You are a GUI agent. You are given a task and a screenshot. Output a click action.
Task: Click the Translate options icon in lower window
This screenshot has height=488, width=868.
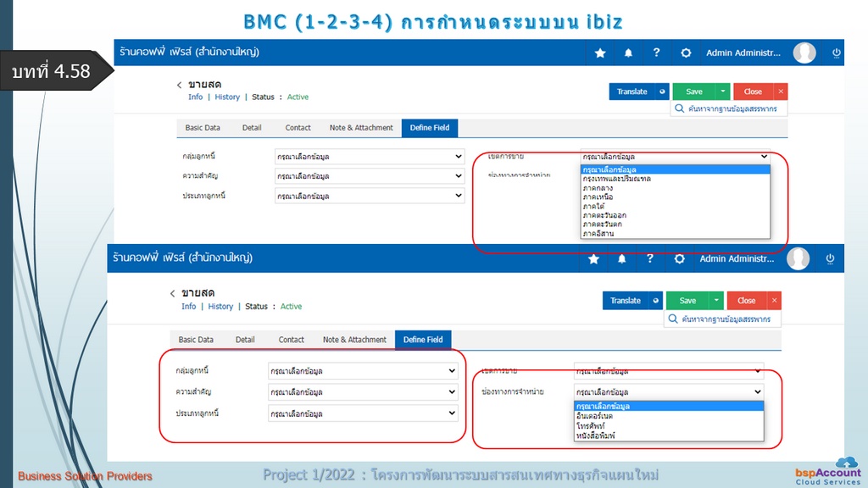pos(655,301)
